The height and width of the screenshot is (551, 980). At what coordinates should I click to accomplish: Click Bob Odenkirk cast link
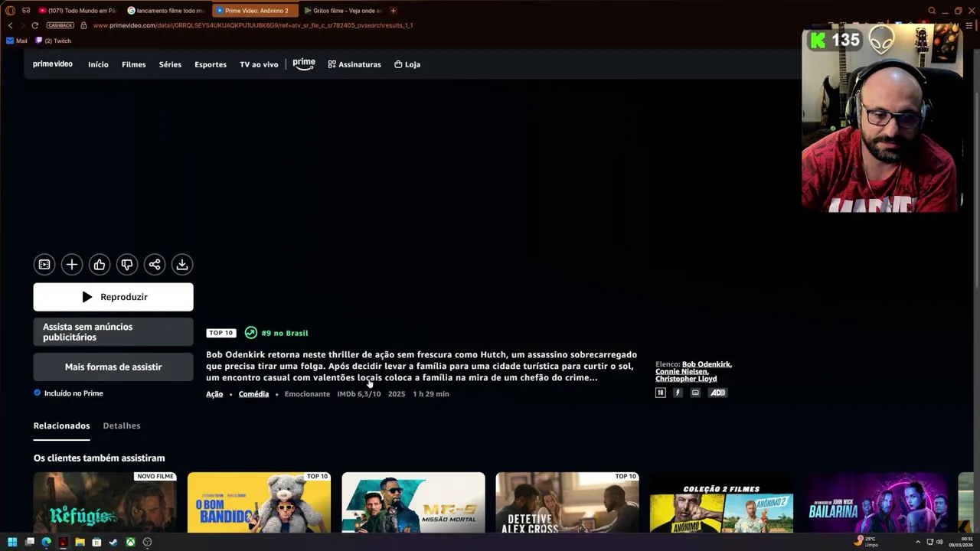(x=707, y=364)
